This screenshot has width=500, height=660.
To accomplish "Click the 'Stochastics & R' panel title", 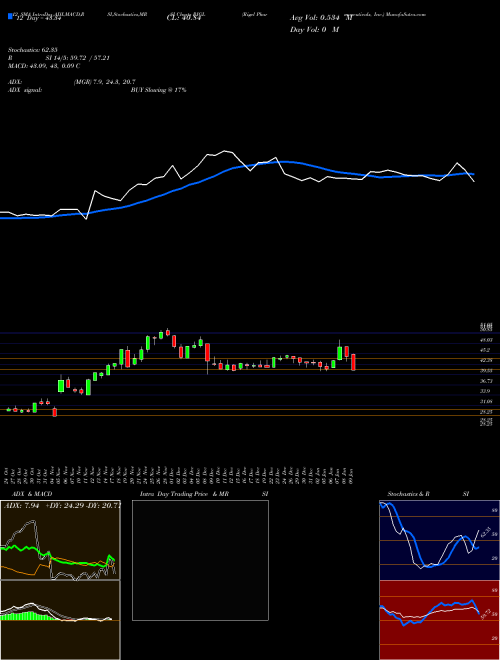I will coord(408,494).
